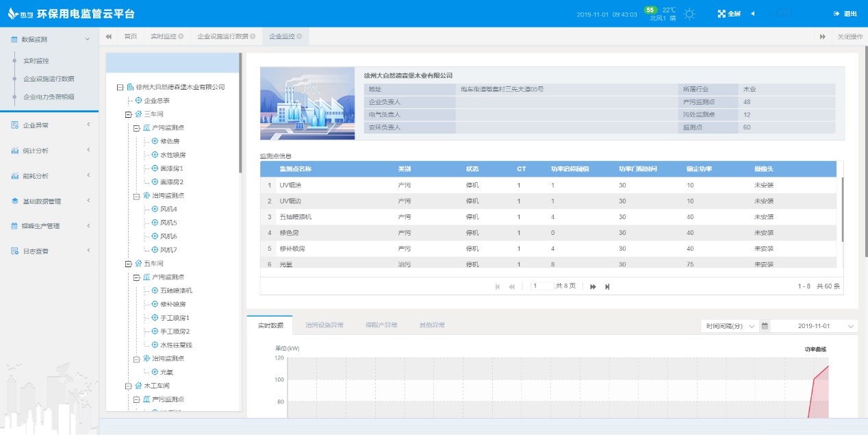Select 企业总表 node in tree
This screenshot has height=435, width=868.
tap(156, 101)
